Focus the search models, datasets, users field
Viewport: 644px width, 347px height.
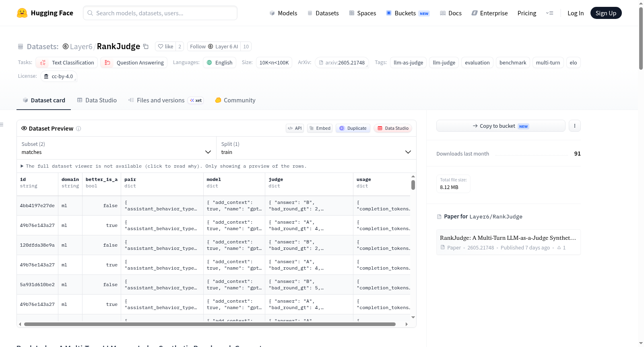pos(160,13)
